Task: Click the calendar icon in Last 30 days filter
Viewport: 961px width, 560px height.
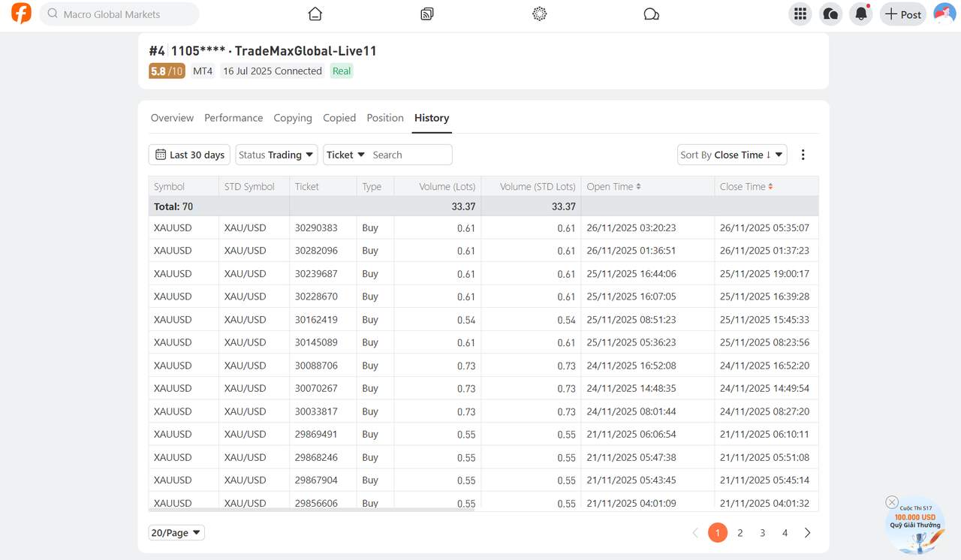Action: point(161,154)
